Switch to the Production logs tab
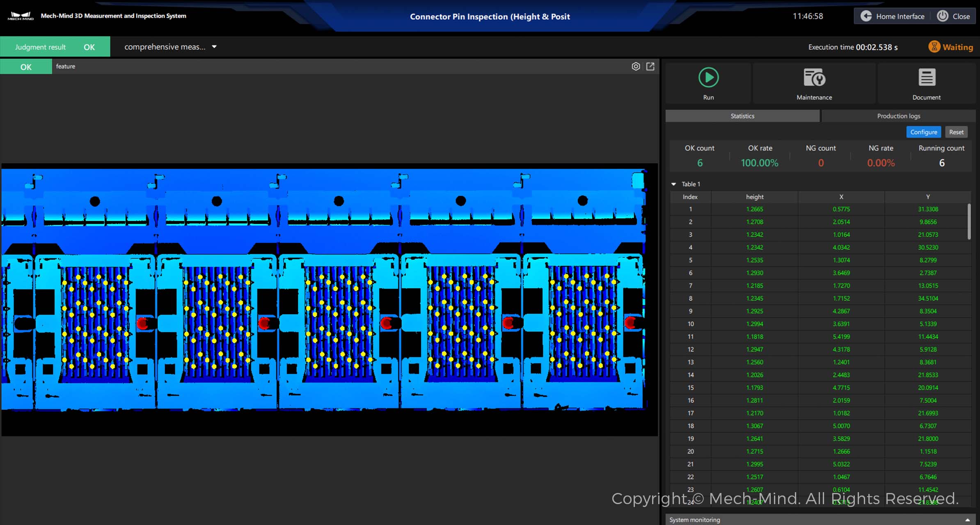 [x=898, y=116]
